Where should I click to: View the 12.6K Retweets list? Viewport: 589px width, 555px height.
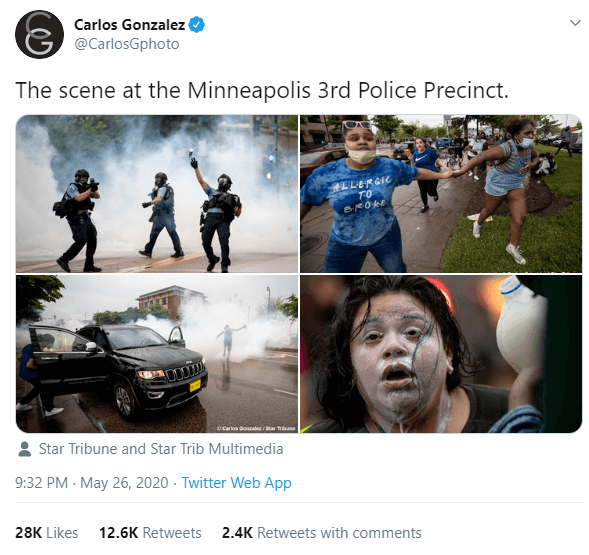[x=150, y=533]
